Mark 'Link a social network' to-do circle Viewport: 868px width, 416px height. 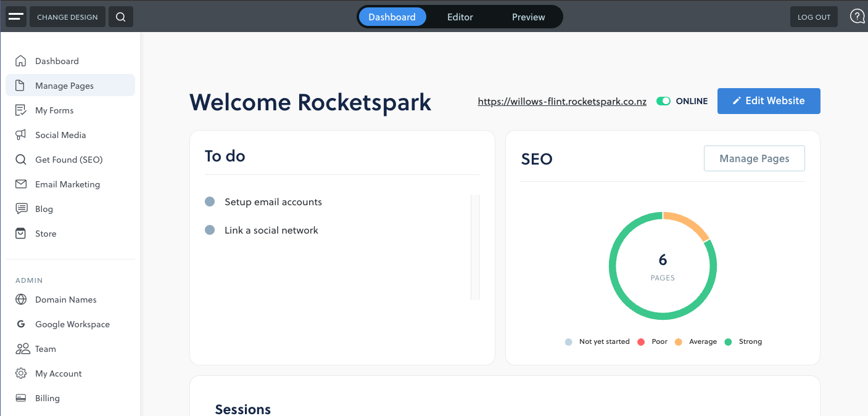[x=210, y=230]
